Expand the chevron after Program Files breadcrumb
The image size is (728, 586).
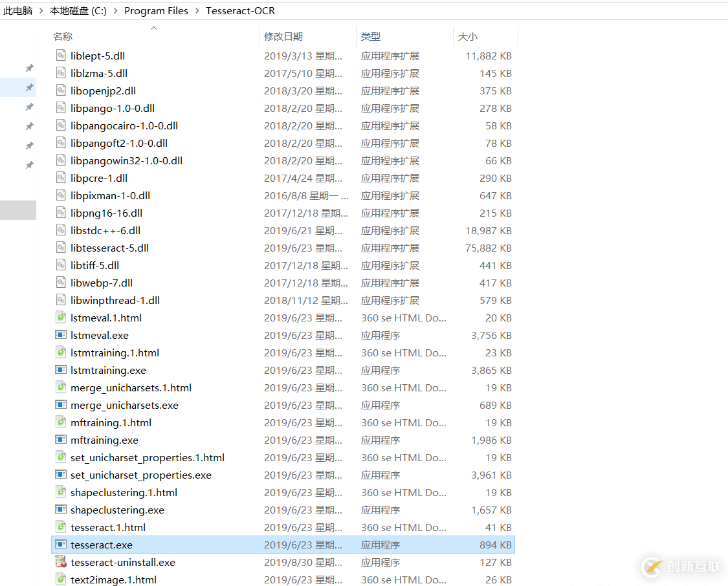pyautogui.click(x=197, y=10)
